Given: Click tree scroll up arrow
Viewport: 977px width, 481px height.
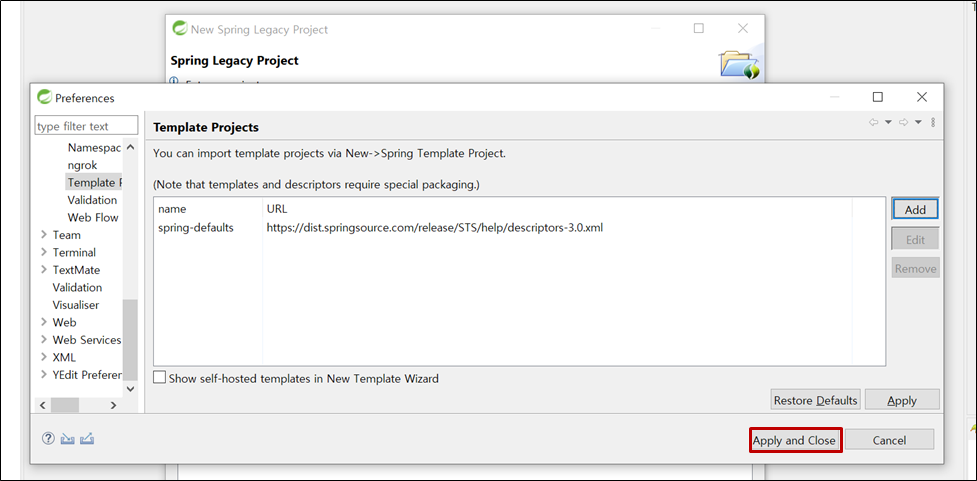Looking at the screenshot, I should pos(130,148).
